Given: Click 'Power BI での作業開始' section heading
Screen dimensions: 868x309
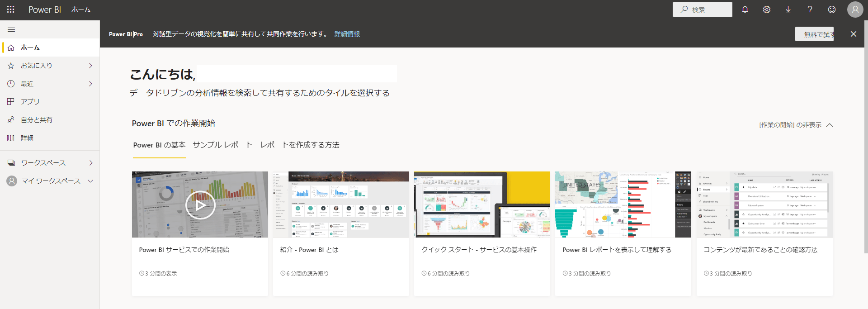Looking at the screenshot, I should (174, 124).
